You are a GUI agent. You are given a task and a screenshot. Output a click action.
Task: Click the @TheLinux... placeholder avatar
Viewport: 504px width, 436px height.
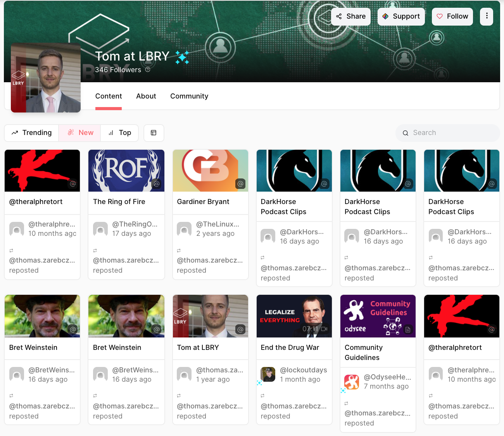(x=184, y=229)
